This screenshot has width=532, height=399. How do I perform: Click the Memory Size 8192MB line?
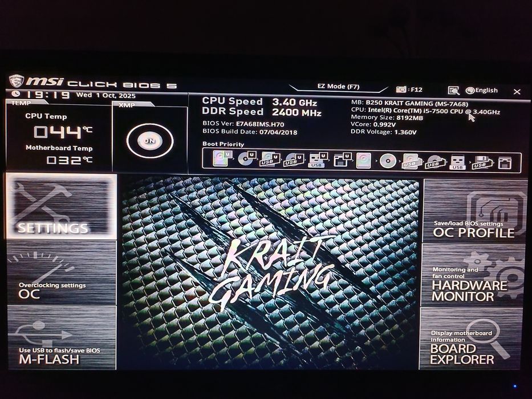(387, 118)
